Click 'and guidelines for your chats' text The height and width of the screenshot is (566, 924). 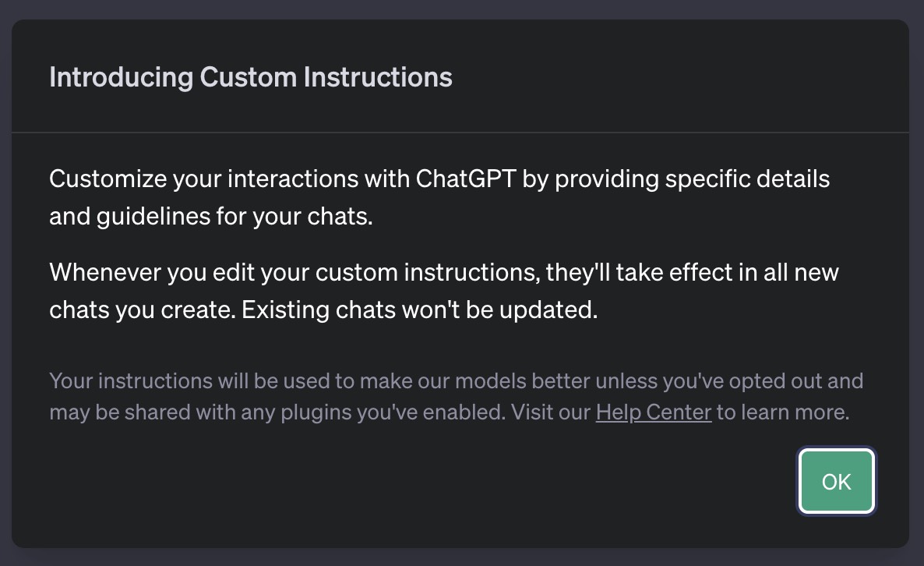[x=211, y=216]
